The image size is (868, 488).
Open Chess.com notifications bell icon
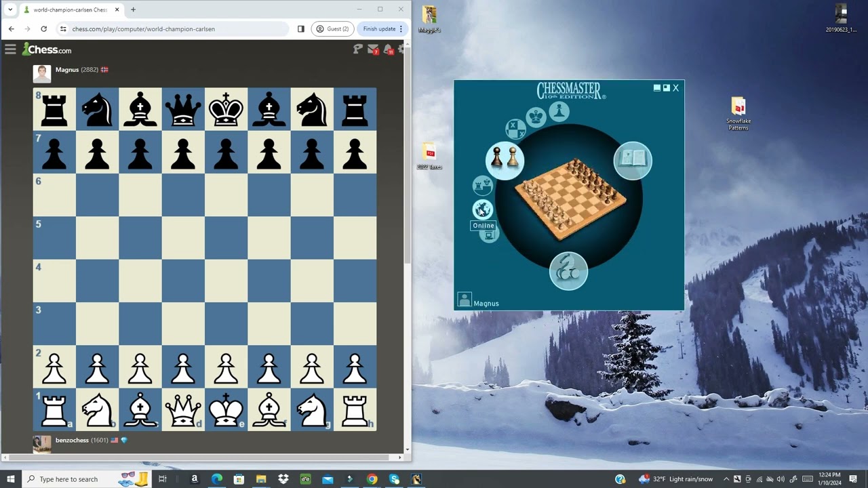(x=388, y=49)
